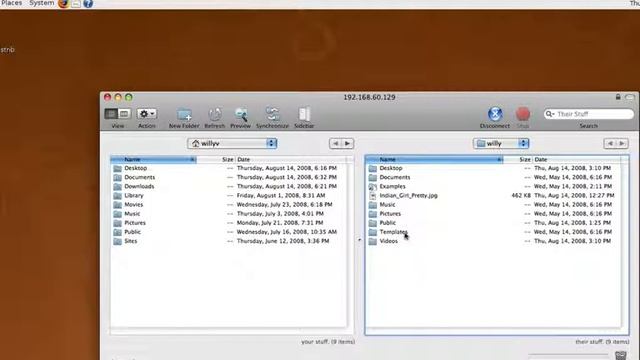Go back in the remote pane
Image resolution: width=640 pixels, height=360 pixels.
[x=610, y=143]
